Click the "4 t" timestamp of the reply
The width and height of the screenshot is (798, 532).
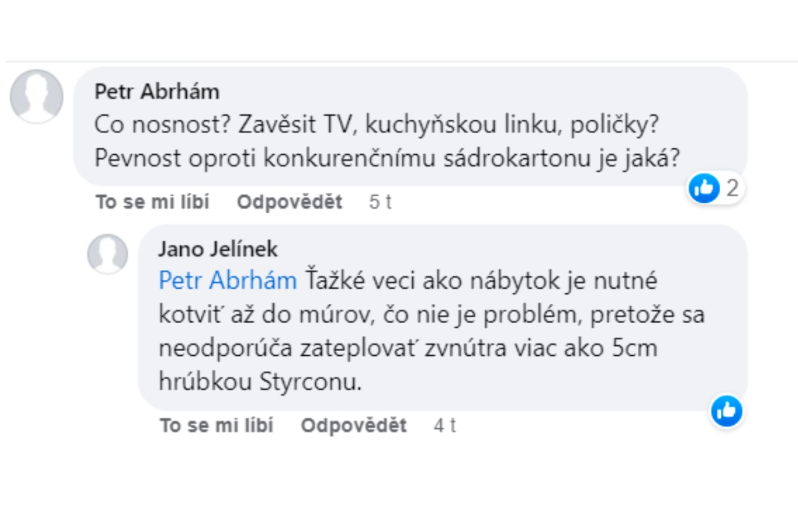445,426
